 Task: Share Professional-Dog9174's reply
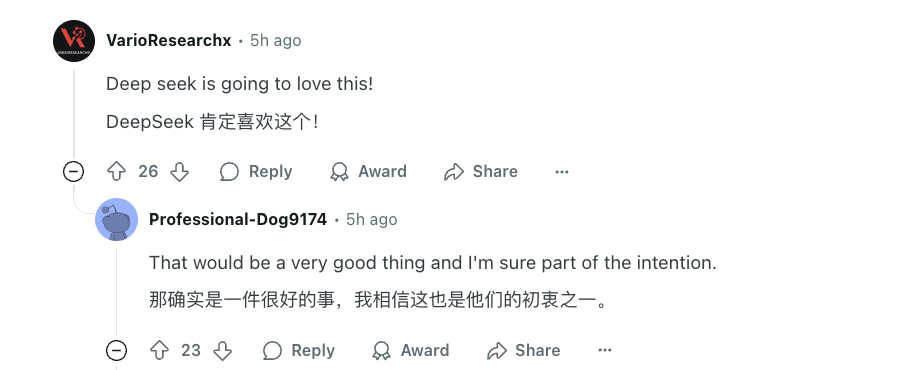(x=523, y=350)
